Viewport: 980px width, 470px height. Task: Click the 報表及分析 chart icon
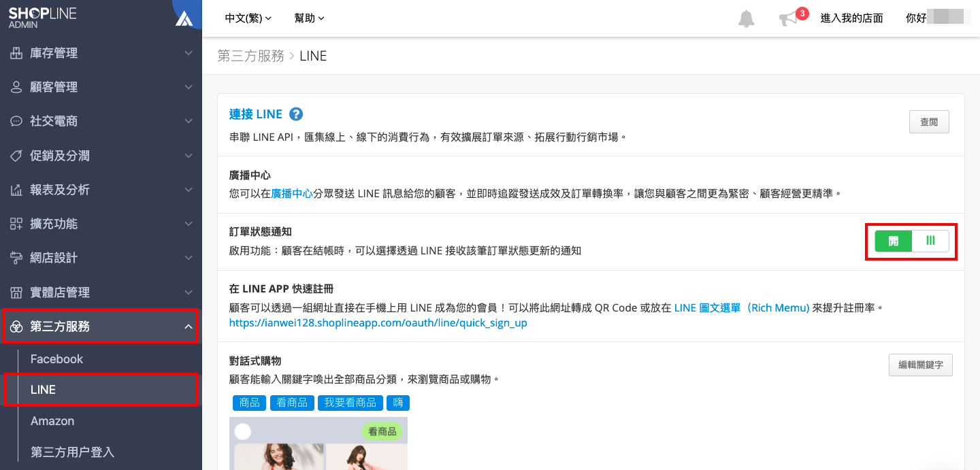tap(16, 190)
